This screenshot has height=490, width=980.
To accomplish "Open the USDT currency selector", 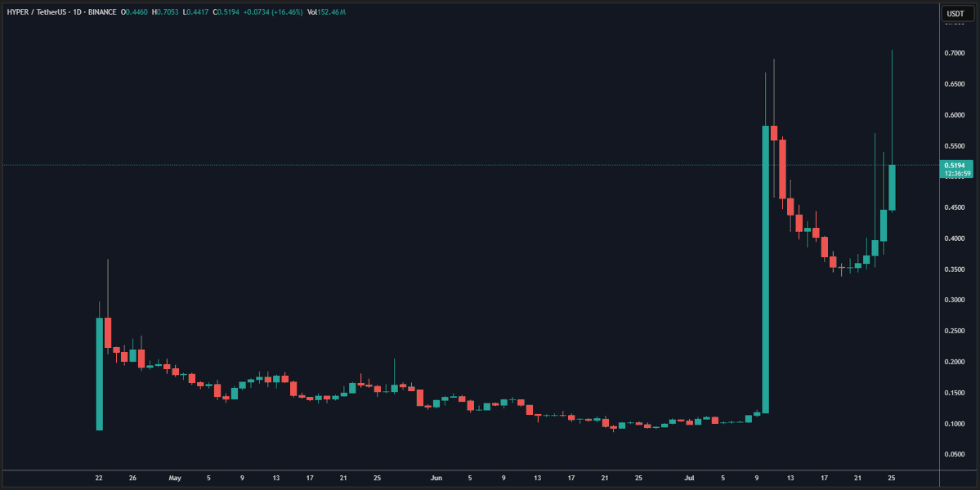I will (x=955, y=13).
